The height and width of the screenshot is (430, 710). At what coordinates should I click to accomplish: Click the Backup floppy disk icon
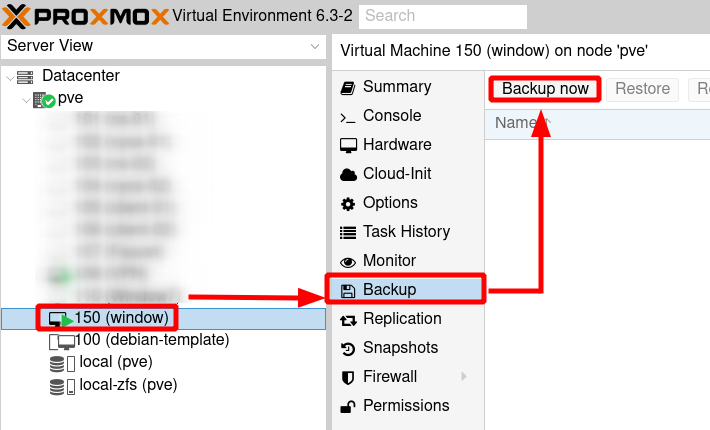pos(348,291)
